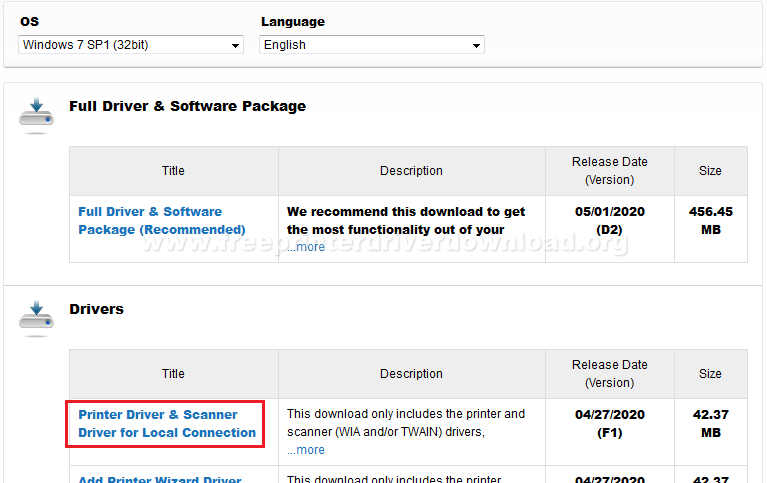Expand the Language dropdown showing English
The height and width of the screenshot is (483, 767).
(372, 45)
